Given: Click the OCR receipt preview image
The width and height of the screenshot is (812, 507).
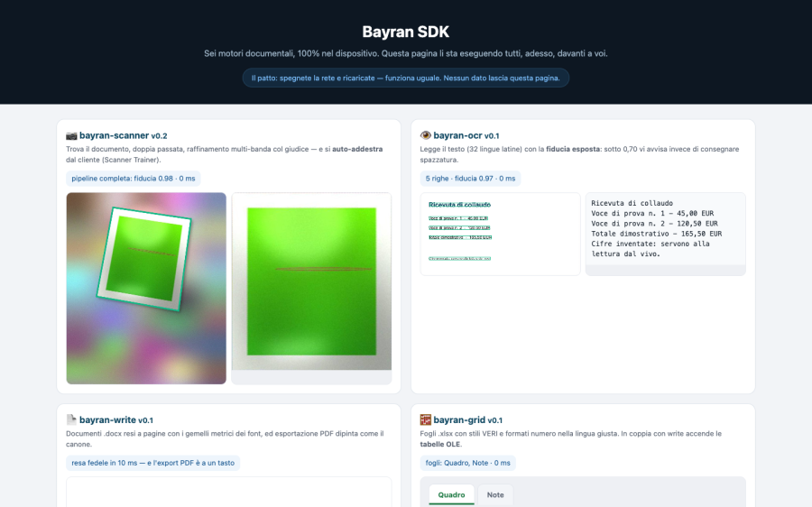Looking at the screenshot, I should [x=500, y=234].
